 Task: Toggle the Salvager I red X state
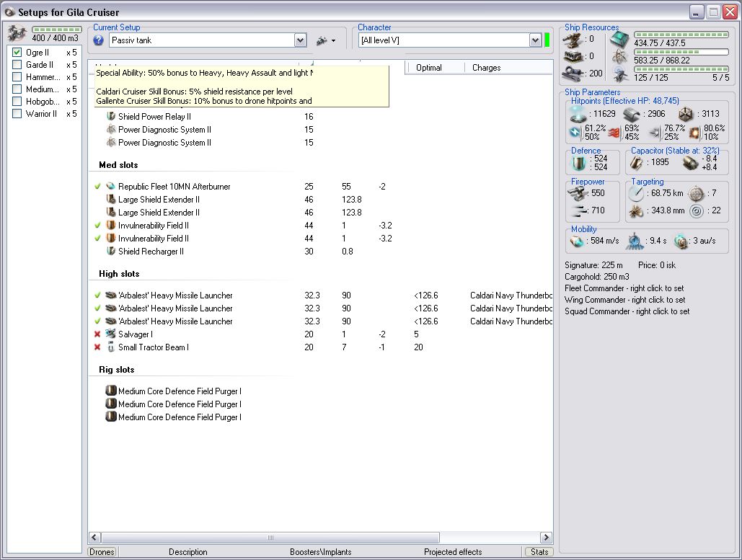coord(97,334)
